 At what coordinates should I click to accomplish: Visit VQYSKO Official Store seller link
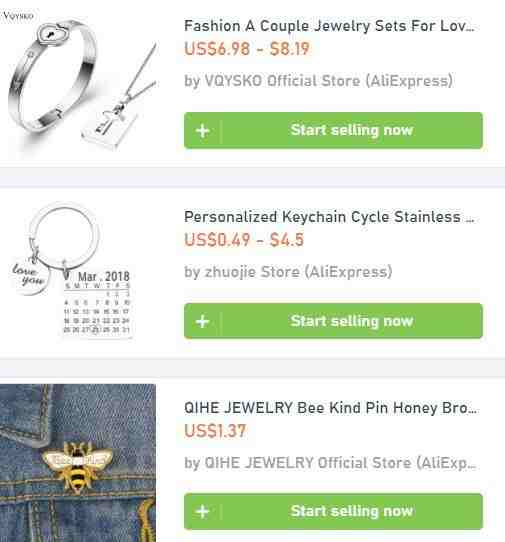[x=318, y=81]
